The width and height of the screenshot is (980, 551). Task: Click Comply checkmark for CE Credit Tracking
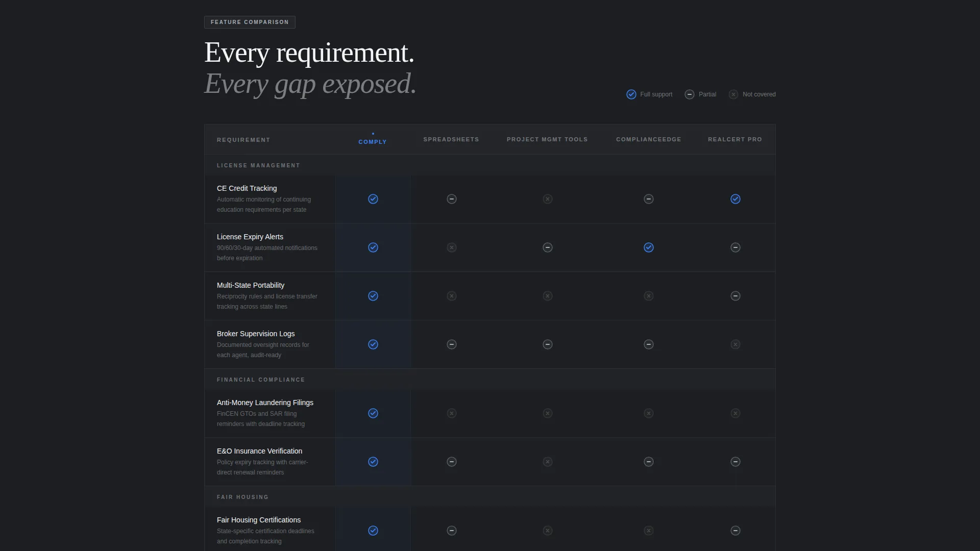coord(373,199)
